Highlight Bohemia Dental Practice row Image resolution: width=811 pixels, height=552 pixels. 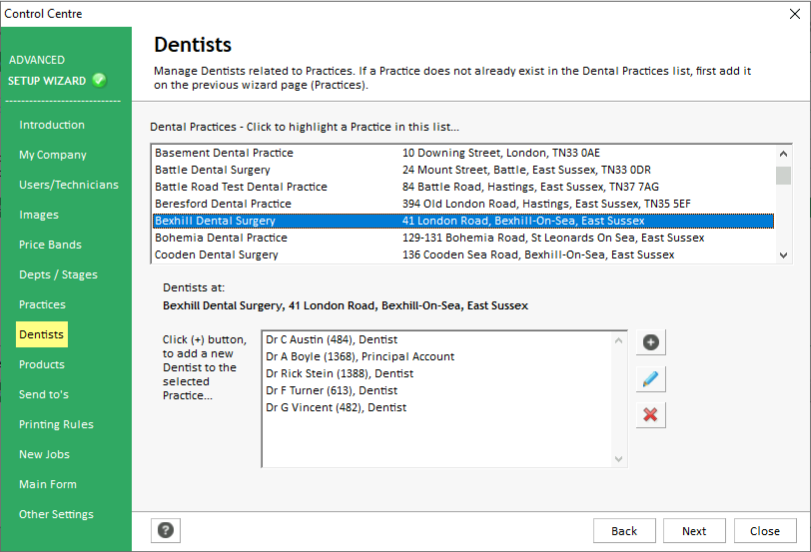click(x=221, y=238)
